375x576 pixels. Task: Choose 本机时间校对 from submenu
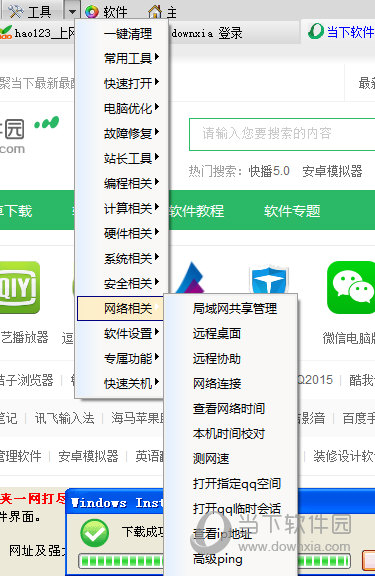pos(231,433)
